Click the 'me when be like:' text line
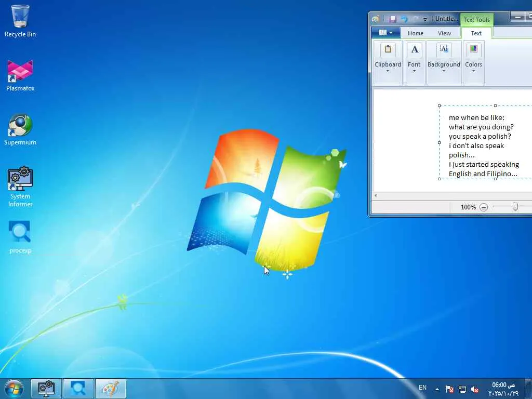 [x=476, y=118]
